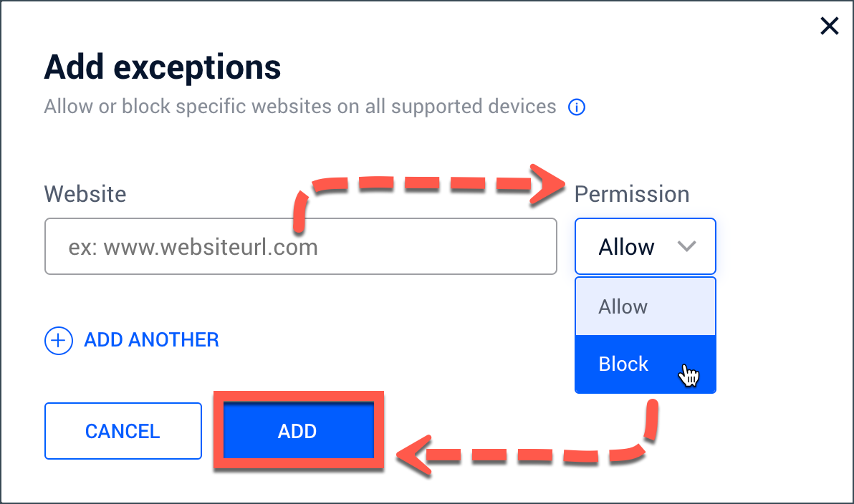
Task: Select Allow from the open permission list
Action: click(645, 306)
